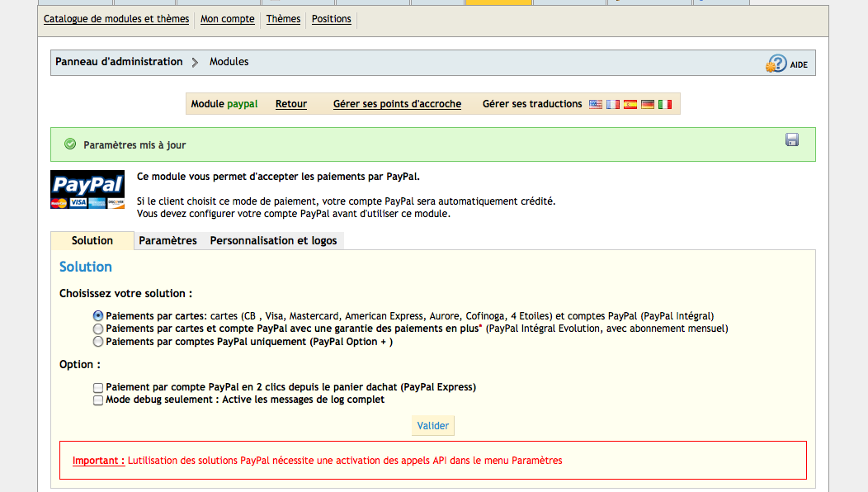
Task: Enable Mode debug seulement checkbox
Action: [98, 400]
